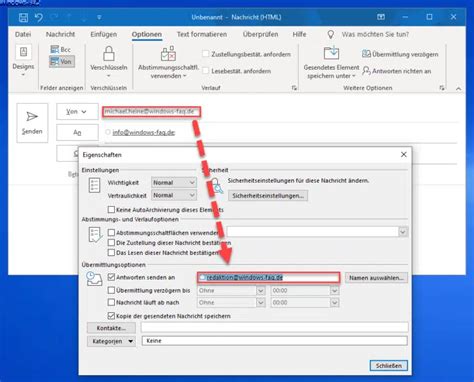The image size is (474, 382).
Task: Click the ribbon display options icon in title bar
Action: click(381, 17)
